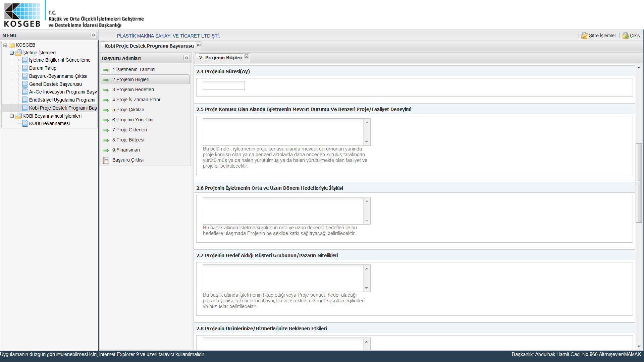Image resolution: width=644 pixels, height=362 pixels.
Task: Click the Başvuru Çıktısı report icon
Action: click(106, 160)
